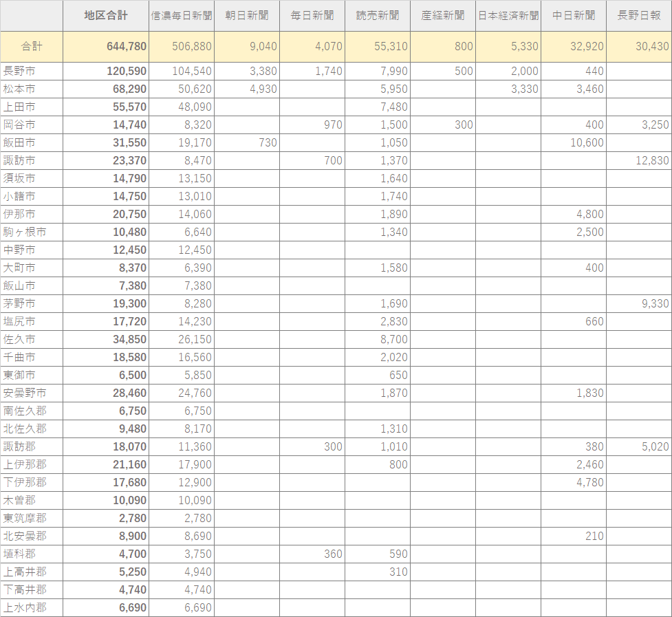Viewport: 672px width, 617px height.
Task: Click the 岡谷市 row label
Action: pos(32,125)
